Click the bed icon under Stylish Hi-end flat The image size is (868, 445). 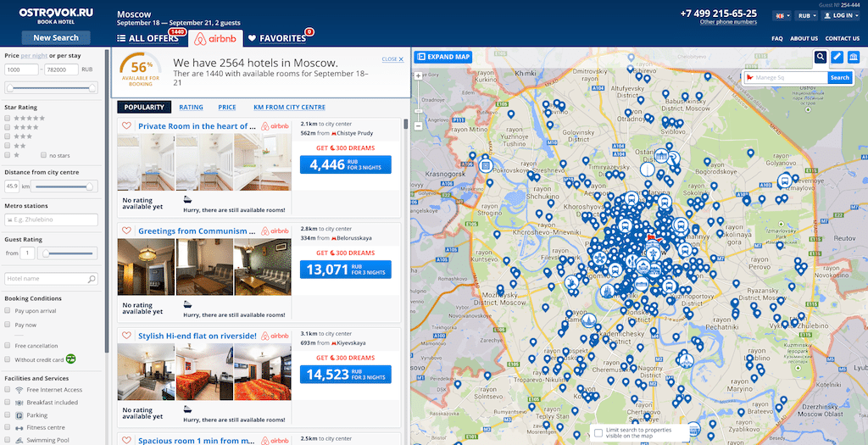tap(187, 409)
